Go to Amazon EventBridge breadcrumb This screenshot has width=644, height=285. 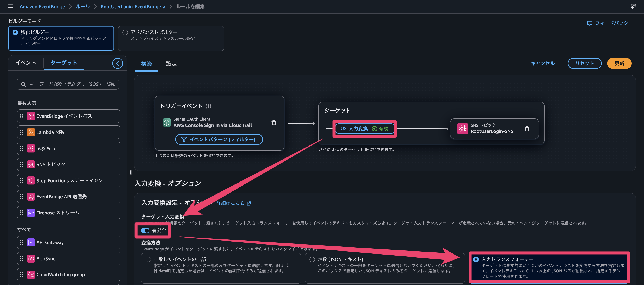42,7
